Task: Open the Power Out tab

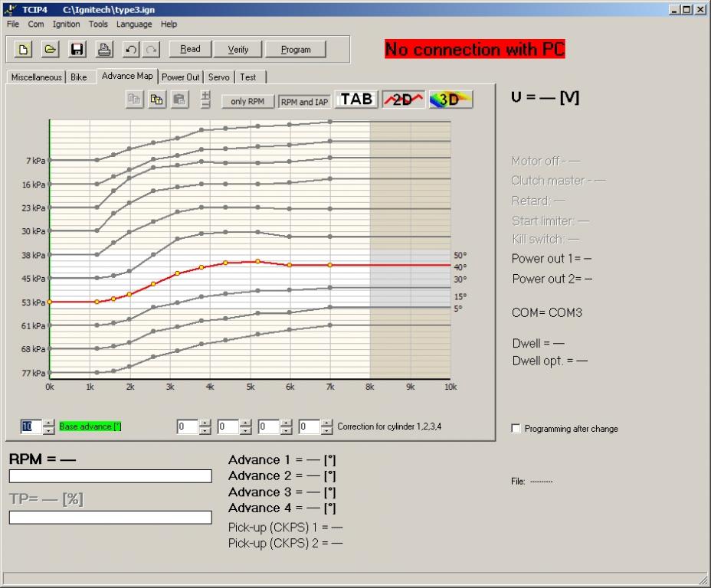Action: (x=181, y=77)
